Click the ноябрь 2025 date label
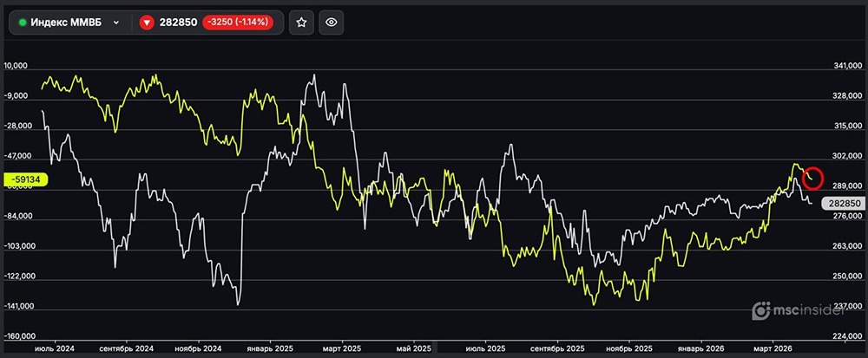The height and width of the screenshot is (358, 868). pyautogui.click(x=628, y=349)
